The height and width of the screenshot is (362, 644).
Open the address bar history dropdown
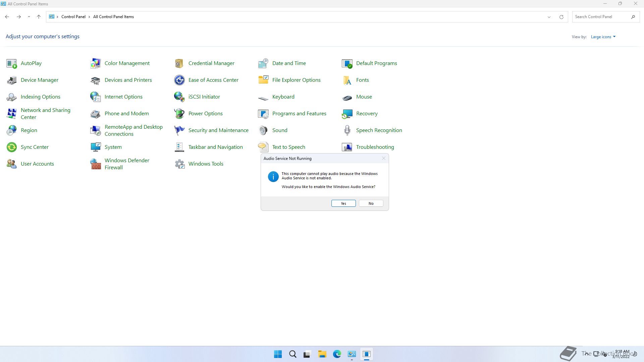(x=549, y=17)
